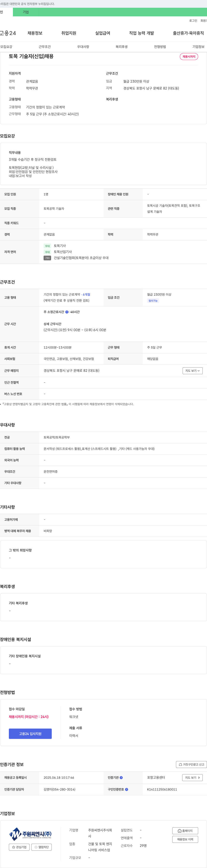Image resolution: width=207 pixels, height=868 pixels.
Task: Select 토목공학/토목공학부 major value
Action: [56, 437]
